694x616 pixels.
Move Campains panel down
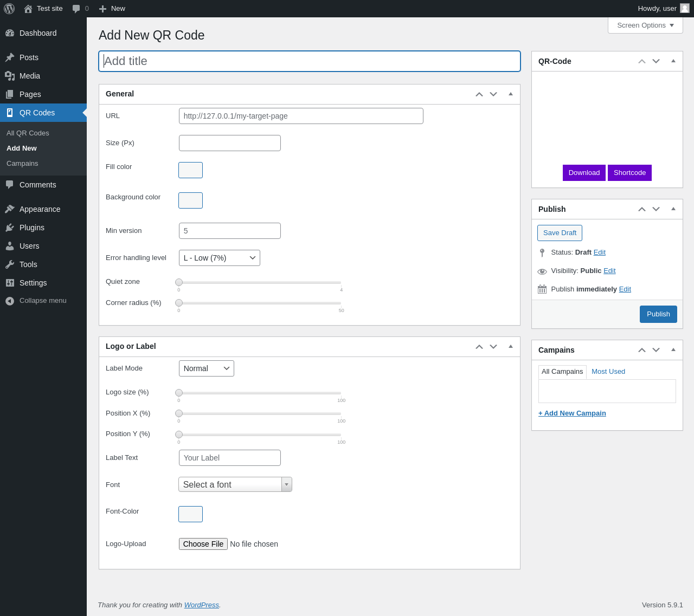coord(656,350)
